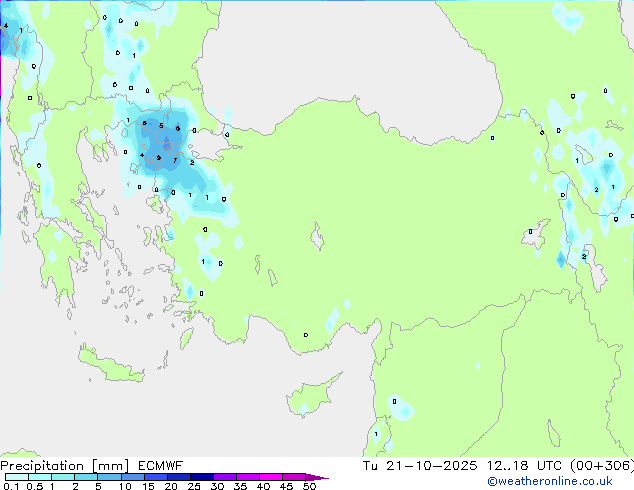634x490 pixels.
Task: Click the 10 mm tick label on legend
Action: tap(124, 487)
